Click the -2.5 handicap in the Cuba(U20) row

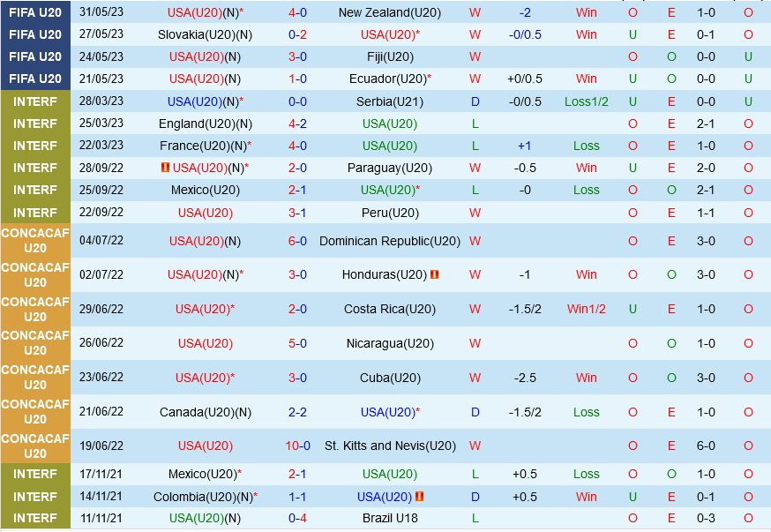pos(525,378)
